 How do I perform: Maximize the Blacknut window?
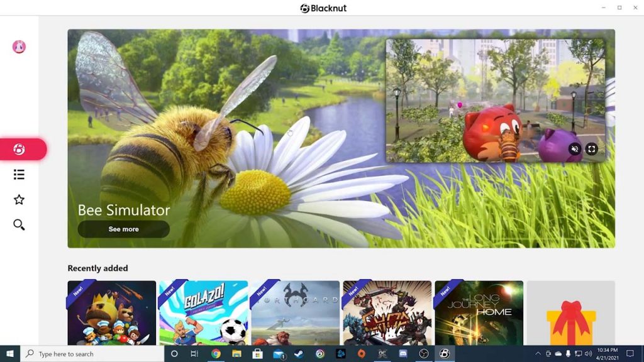[x=619, y=8]
